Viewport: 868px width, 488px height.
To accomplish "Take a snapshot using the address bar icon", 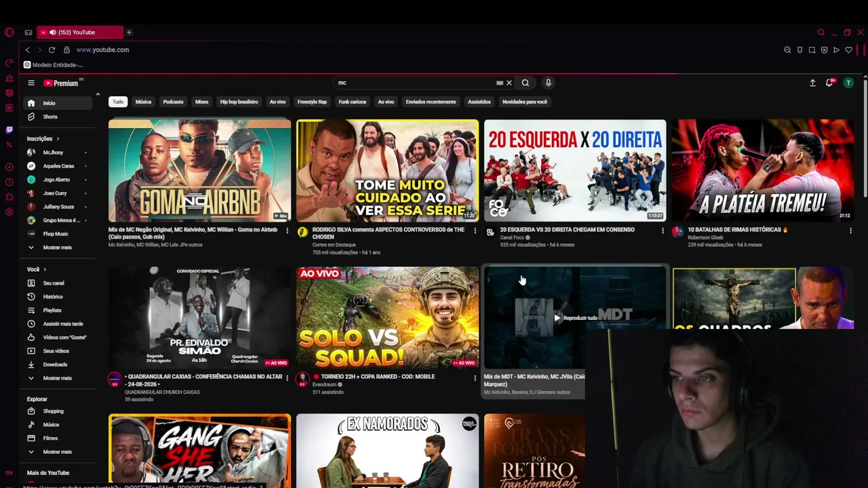I will (x=812, y=50).
